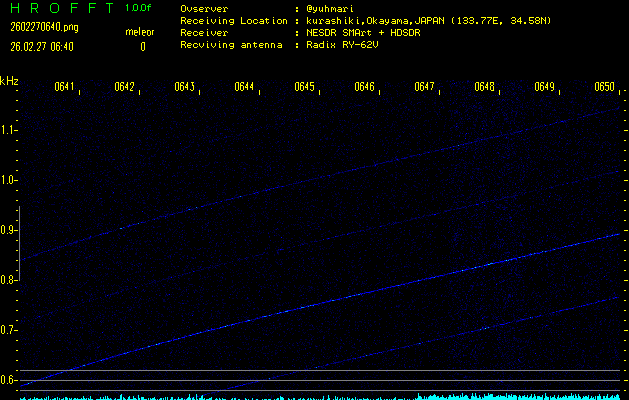
Task: Click the kHz axis unit label
Action: tap(9, 80)
